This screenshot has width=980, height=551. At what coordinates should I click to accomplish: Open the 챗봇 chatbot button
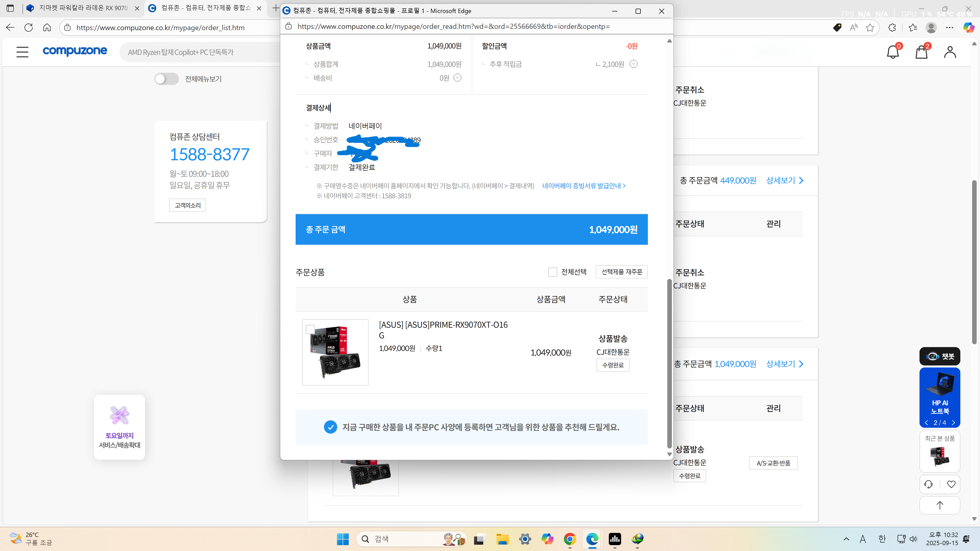coord(940,356)
